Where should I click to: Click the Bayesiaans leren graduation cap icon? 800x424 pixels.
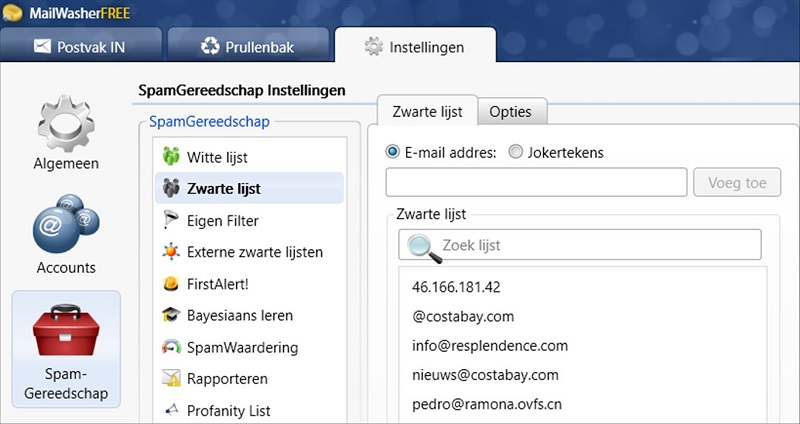click(x=171, y=315)
